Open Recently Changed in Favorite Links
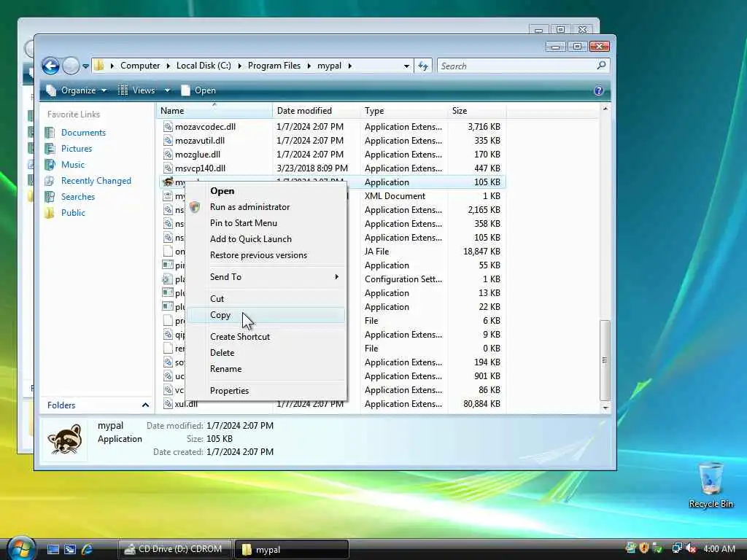The width and height of the screenshot is (747, 560). (x=96, y=181)
